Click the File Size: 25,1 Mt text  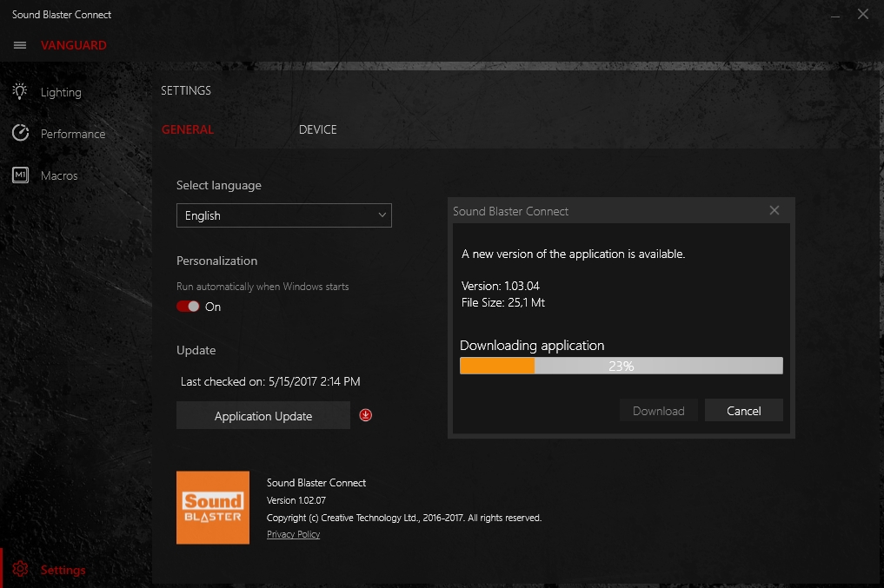point(503,302)
